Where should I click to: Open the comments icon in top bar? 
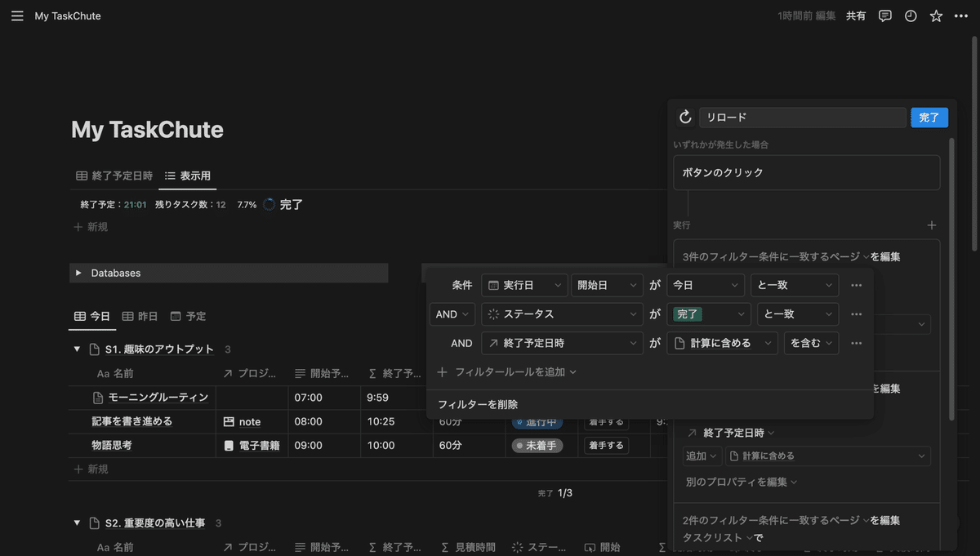coord(884,16)
